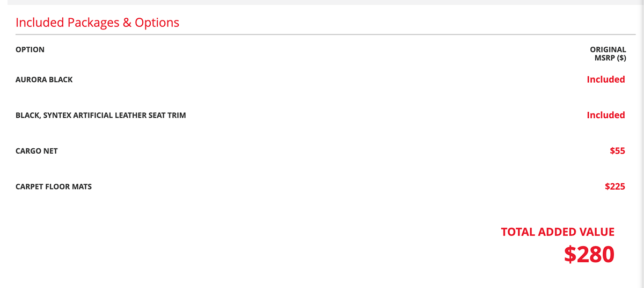
Task: Click the Included Packages & Options heading
Action: coord(97,23)
